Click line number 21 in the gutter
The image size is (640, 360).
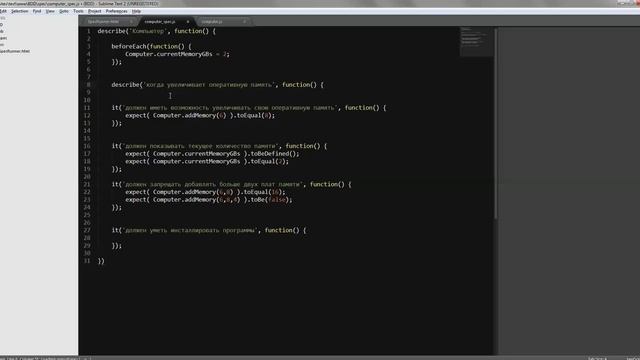[87, 184]
